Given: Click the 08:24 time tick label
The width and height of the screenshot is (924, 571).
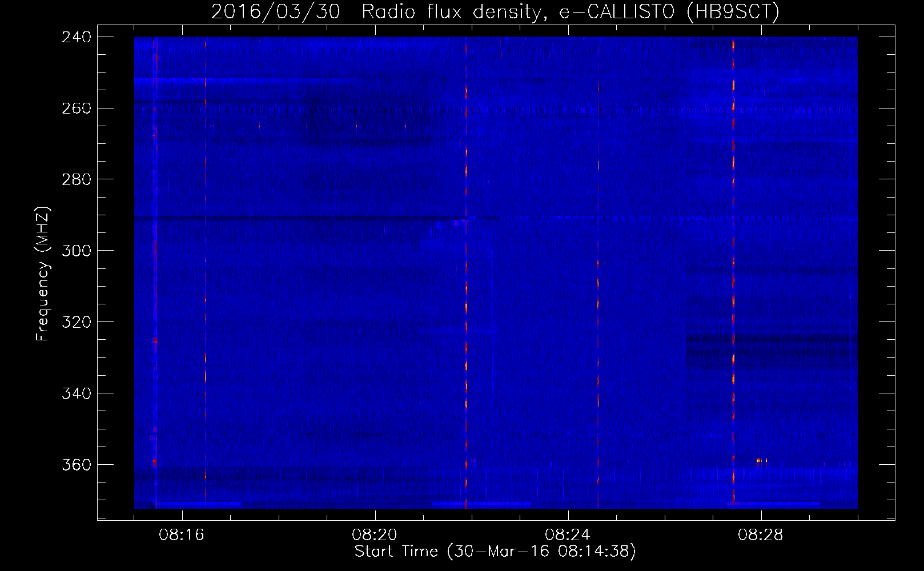Looking at the screenshot, I should tap(568, 535).
